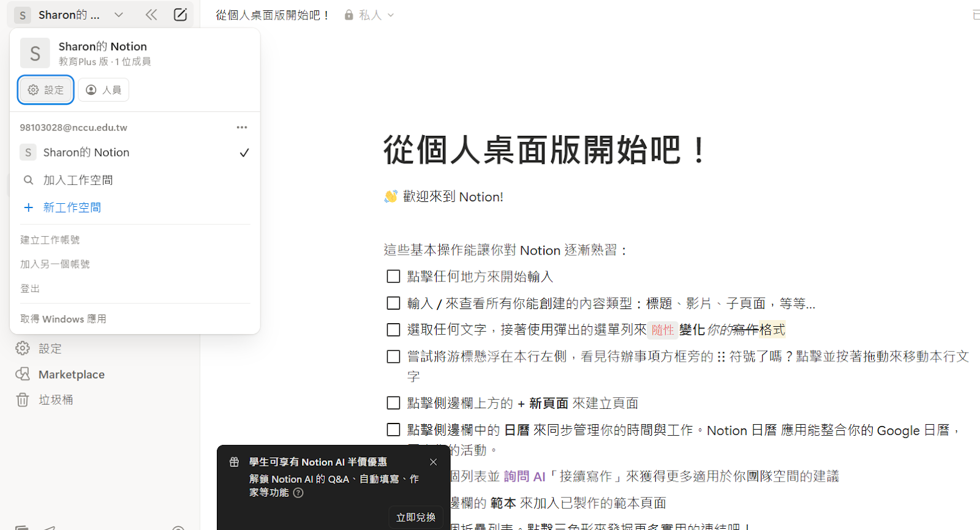Click the three-dot menu beside account email

[x=242, y=127]
